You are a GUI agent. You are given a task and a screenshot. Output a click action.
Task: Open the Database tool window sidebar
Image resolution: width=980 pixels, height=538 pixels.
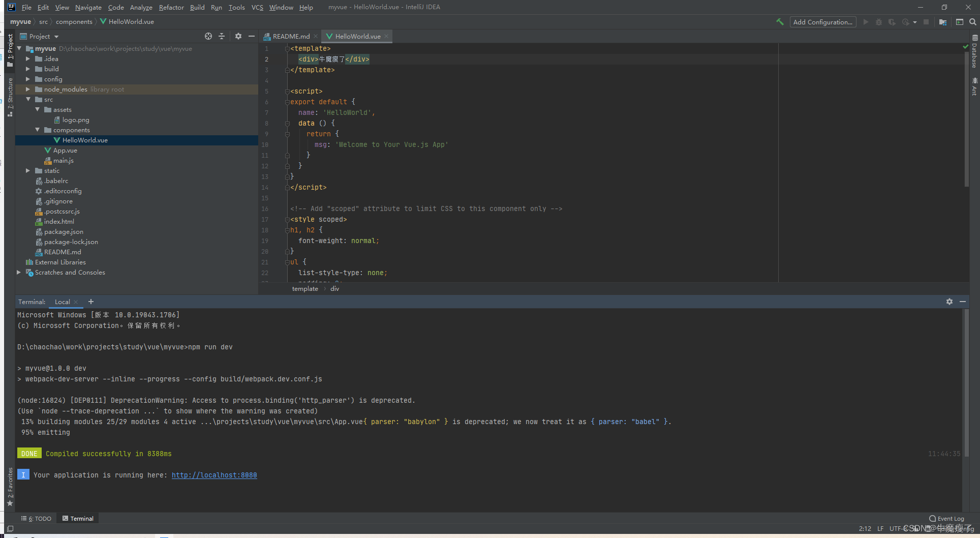(x=974, y=51)
